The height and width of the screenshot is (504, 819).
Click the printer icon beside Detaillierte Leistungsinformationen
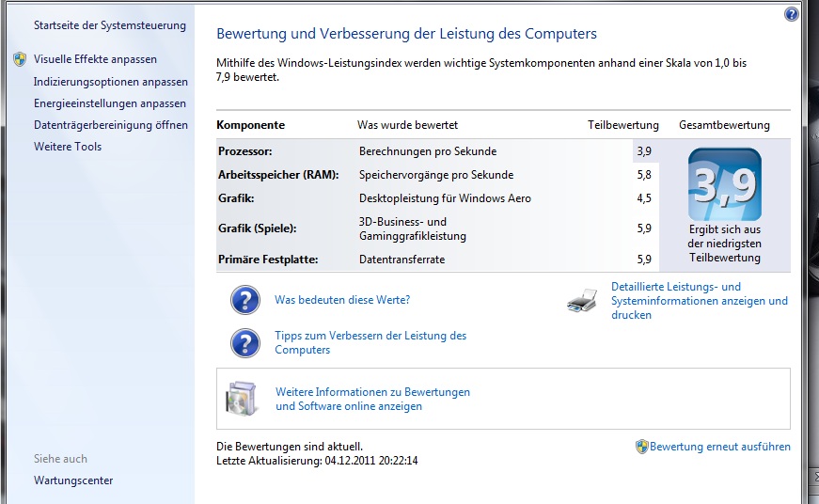582,300
